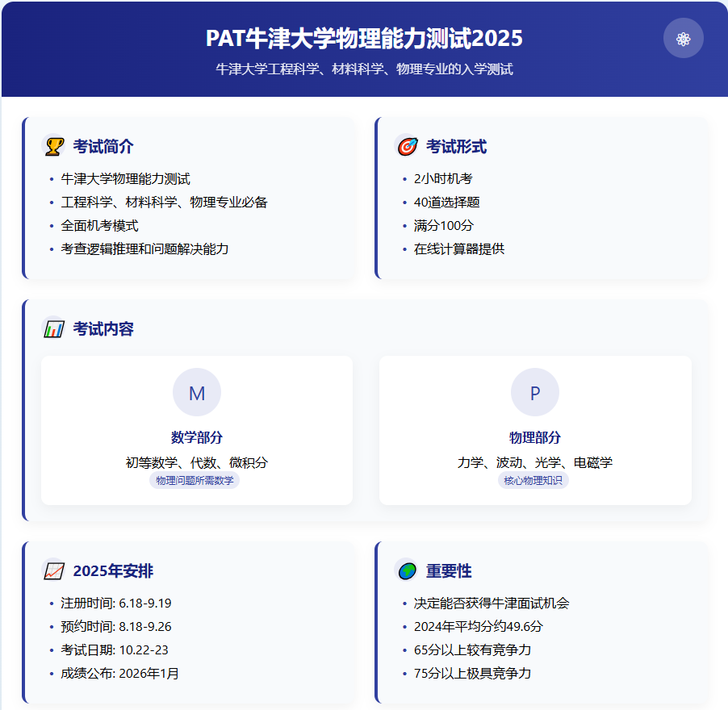Click the bullet 考查逻辑推理和问题解决能力
Viewport: 728px width, 710px height.
[144, 248]
